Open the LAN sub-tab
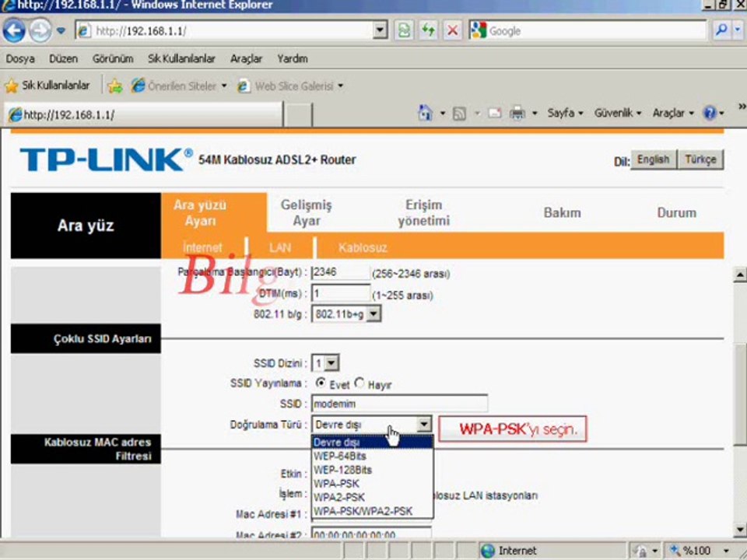 [279, 247]
